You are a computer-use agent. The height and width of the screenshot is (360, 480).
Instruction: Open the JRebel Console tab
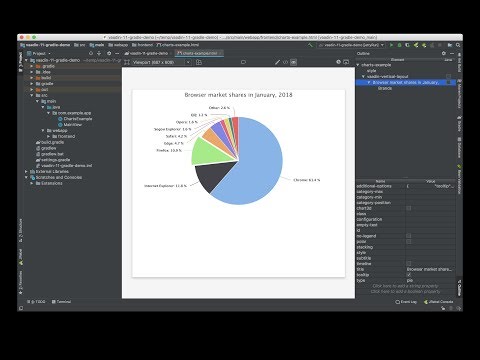(438, 302)
